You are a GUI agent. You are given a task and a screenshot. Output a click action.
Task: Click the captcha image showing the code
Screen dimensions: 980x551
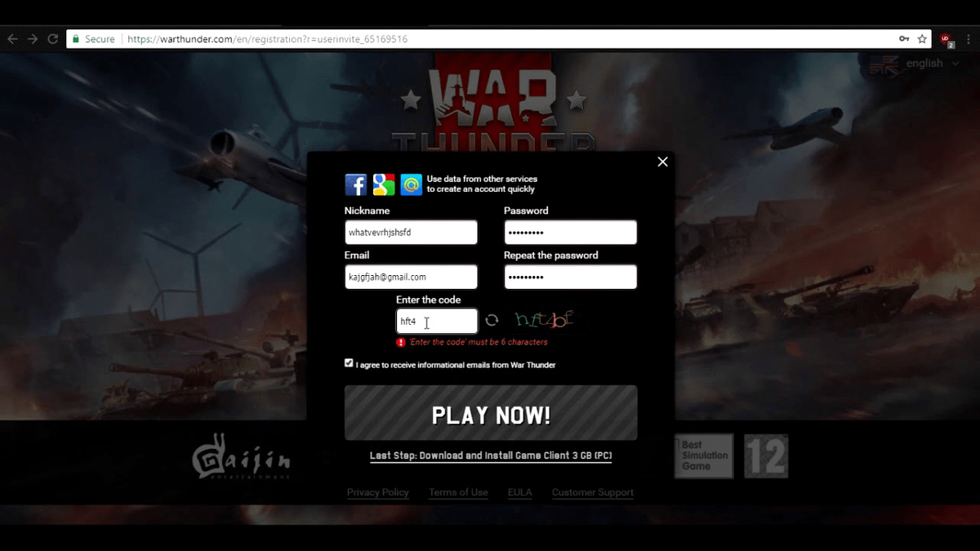click(542, 319)
